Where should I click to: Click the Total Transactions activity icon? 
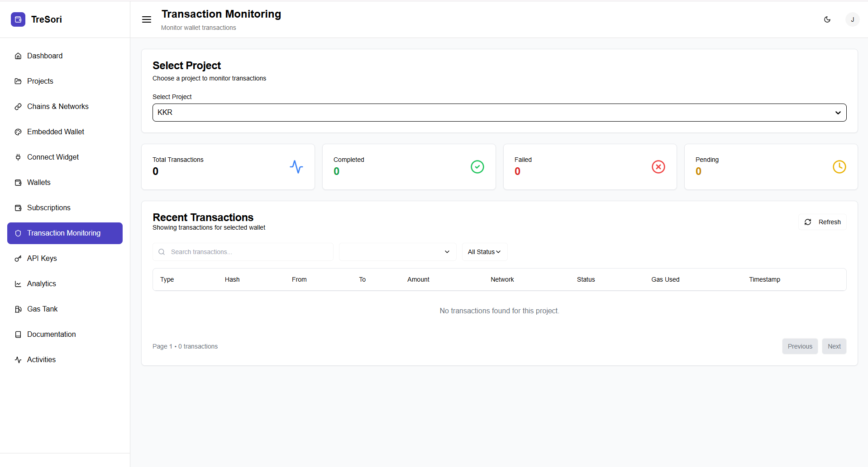coord(296,167)
